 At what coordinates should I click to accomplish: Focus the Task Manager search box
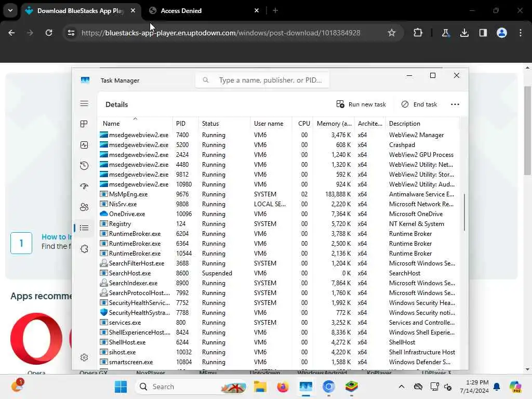pos(262,80)
